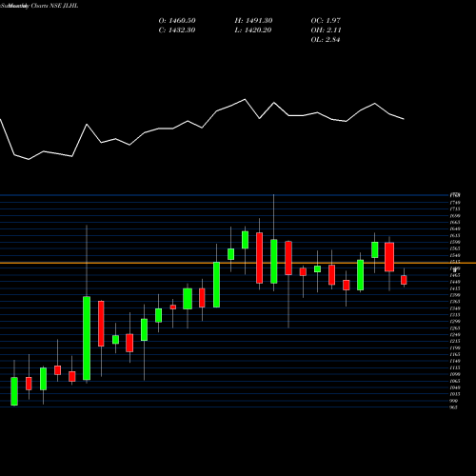The image size is (476, 476).
Task: Click the 'OL: 2.84' percentage readout
Action: tap(326, 40)
